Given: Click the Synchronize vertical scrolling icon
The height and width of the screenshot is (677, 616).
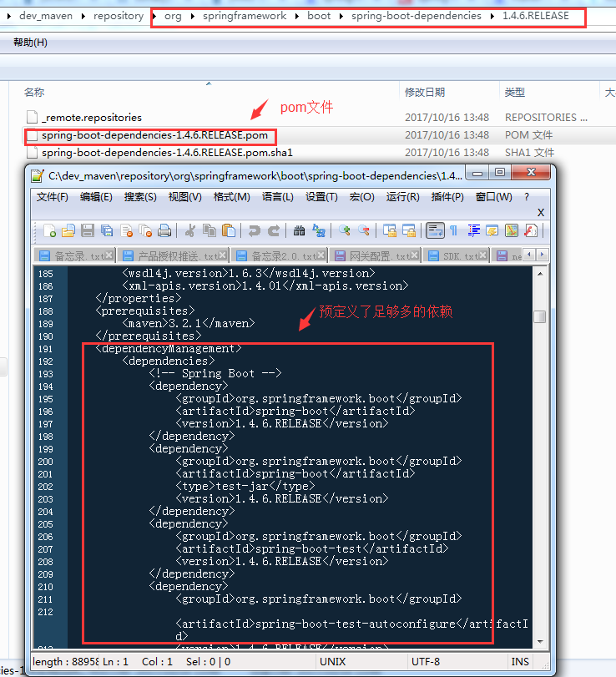Looking at the screenshot, I should point(389,231).
